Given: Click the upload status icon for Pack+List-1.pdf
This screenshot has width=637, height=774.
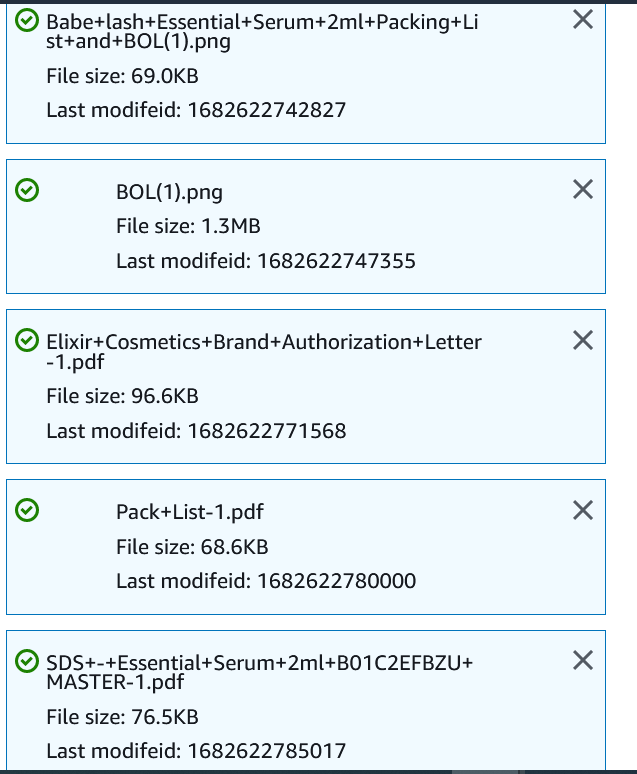Looking at the screenshot, I should click(28, 511).
